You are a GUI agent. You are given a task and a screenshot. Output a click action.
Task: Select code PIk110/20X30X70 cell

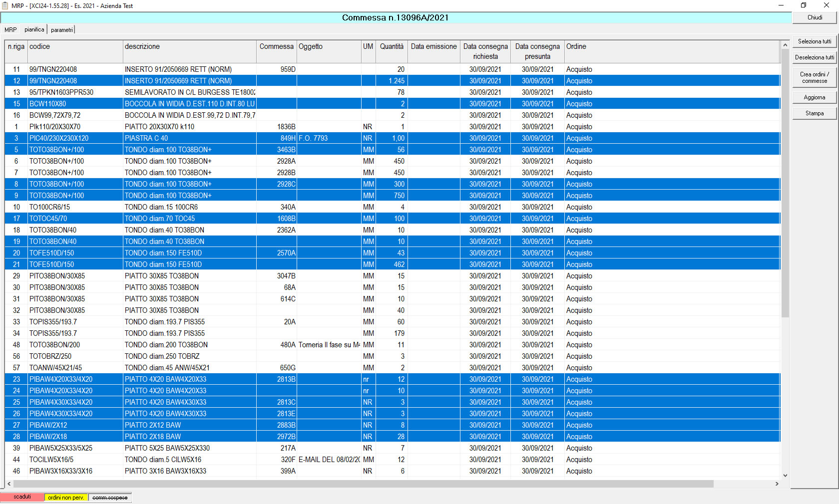75,127
